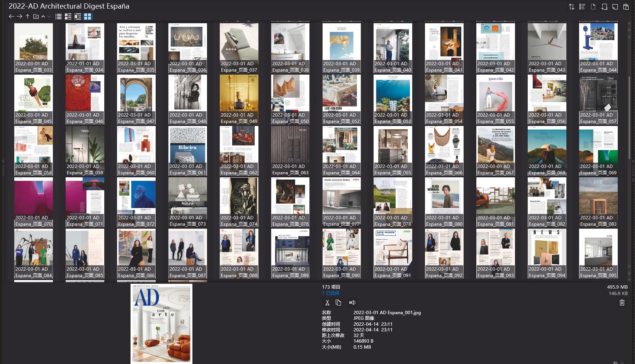This screenshot has width=635, height=364.
Task: Copy the selected file using the copy icon
Action: [x=339, y=303]
